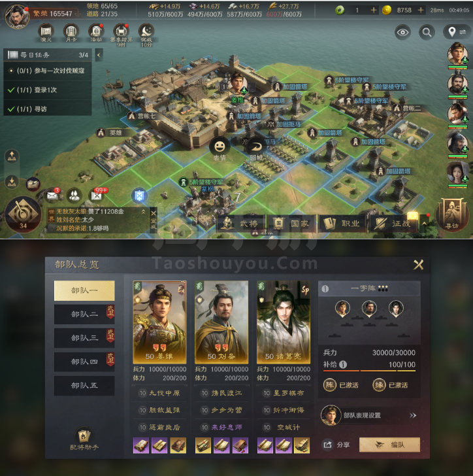The width and height of the screenshot is (473, 476).
Task: Click the 补给 supply progress bar
Action: coord(369,371)
